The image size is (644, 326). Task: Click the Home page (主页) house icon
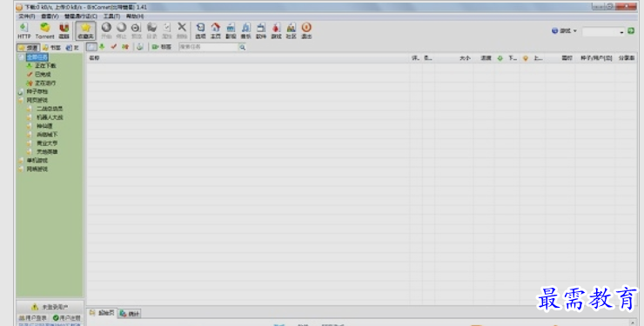coord(216,30)
